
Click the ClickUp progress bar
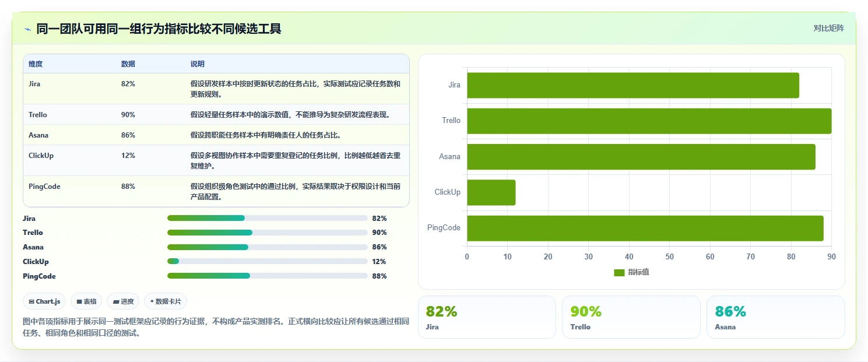(268, 262)
